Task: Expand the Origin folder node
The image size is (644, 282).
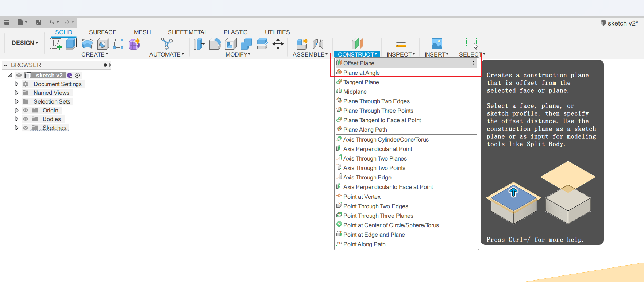Action: pyautogui.click(x=16, y=110)
